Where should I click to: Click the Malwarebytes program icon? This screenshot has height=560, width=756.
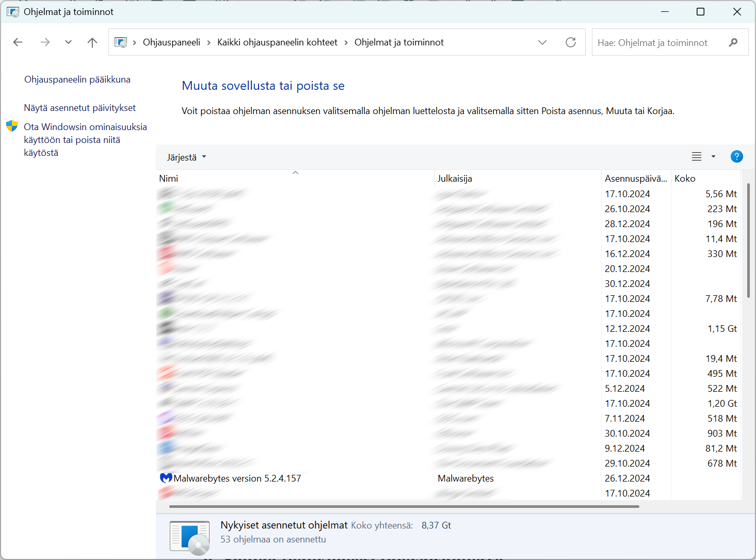166,478
